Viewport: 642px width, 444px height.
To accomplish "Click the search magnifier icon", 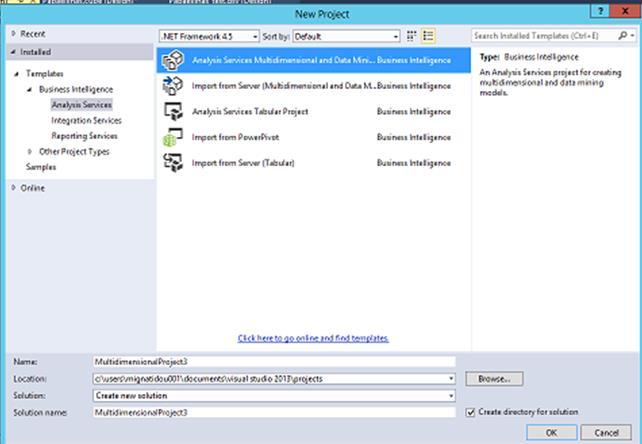I will click(622, 36).
